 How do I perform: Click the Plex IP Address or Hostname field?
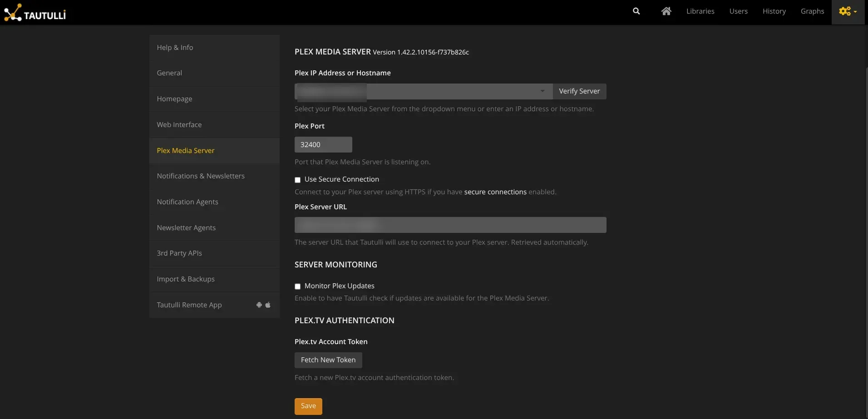pyautogui.click(x=423, y=91)
